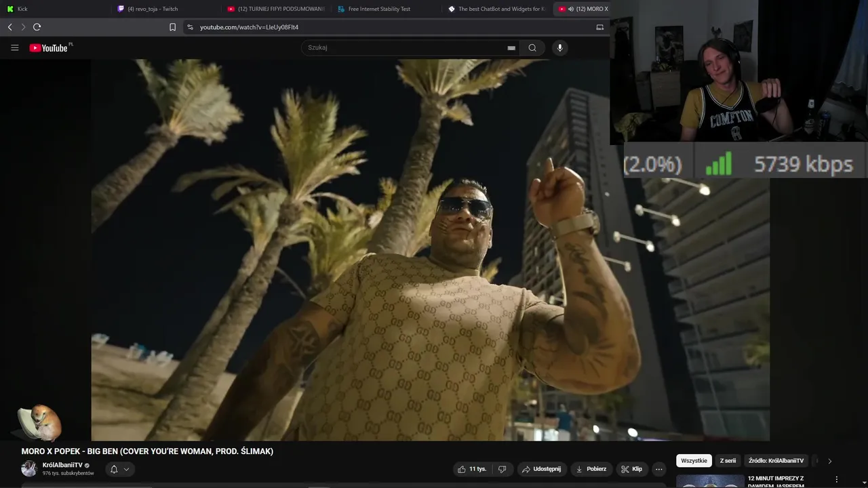Click the on-screen keyboard icon in search
The width and height of the screenshot is (868, 488).
click(511, 47)
